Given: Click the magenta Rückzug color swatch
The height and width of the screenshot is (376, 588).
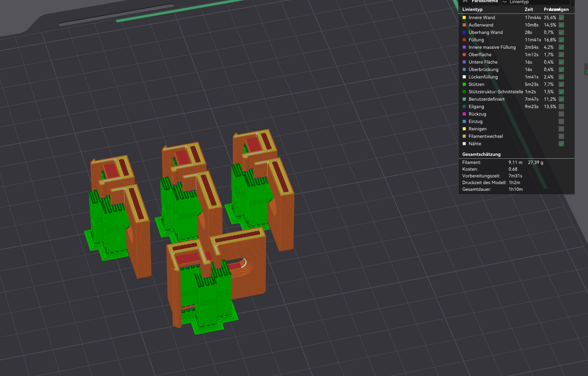Looking at the screenshot, I should tap(464, 114).
